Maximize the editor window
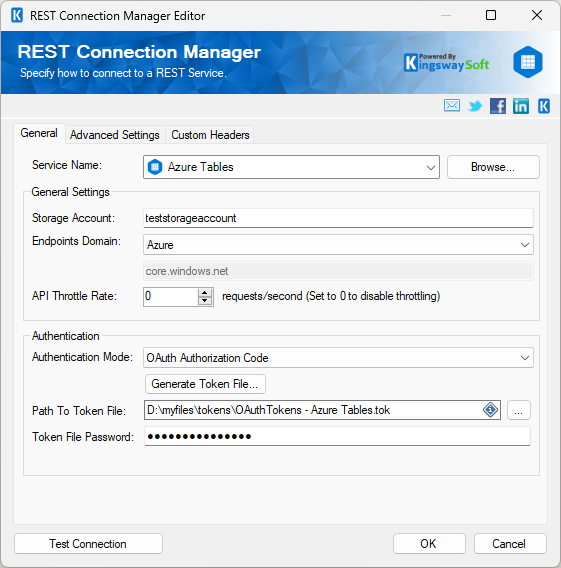This screenshot has height=568, width=561. point(491,15)
